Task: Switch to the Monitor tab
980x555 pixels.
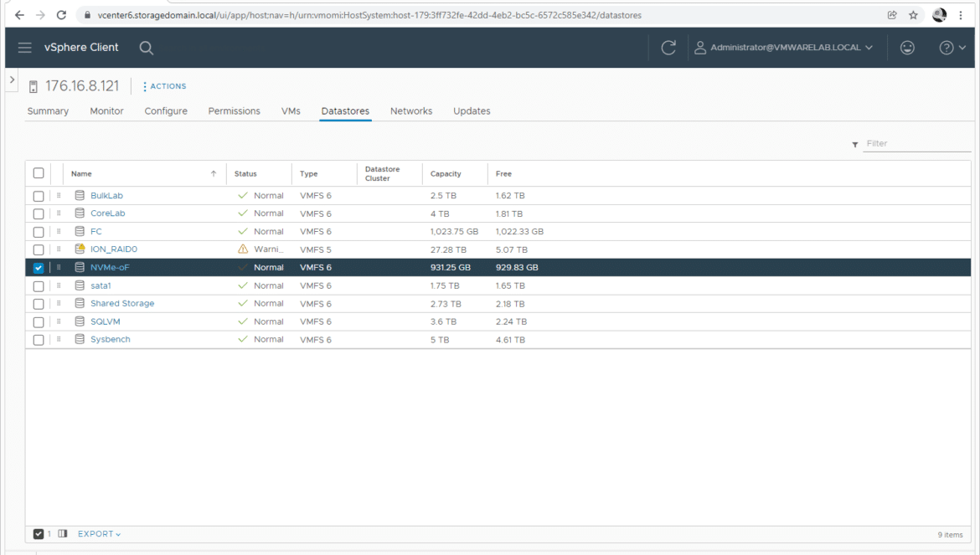Action: pyautogui.click(x=106, y=111)
